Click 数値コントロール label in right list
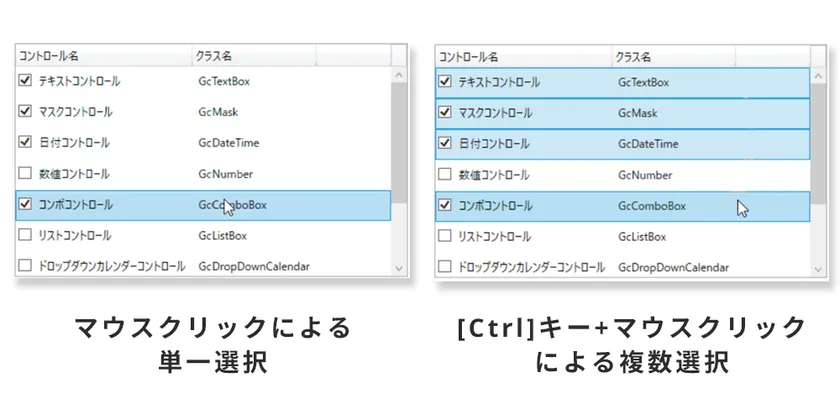The image size is (840, 420). coord(494,175)
